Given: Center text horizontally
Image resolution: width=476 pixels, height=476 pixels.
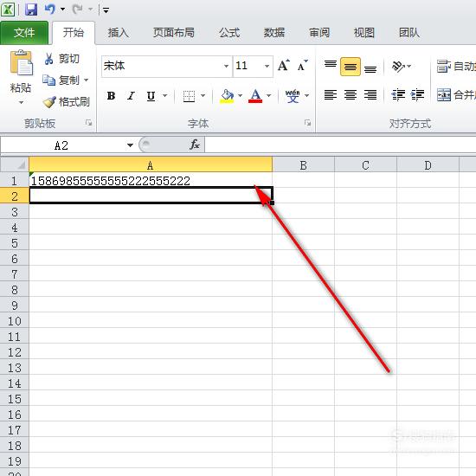Looking at the screenshot, I should point(351,95).
